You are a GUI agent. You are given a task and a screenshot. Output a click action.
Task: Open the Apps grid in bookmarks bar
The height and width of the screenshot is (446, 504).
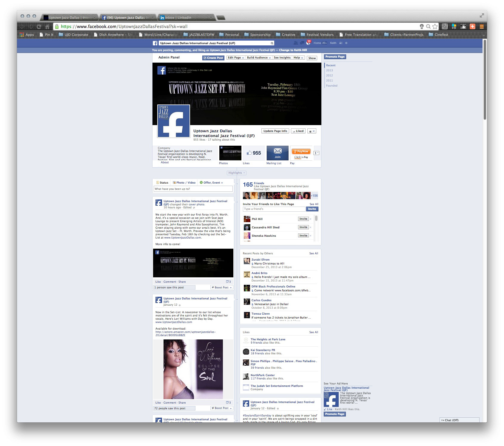click(x=27, y=35)
